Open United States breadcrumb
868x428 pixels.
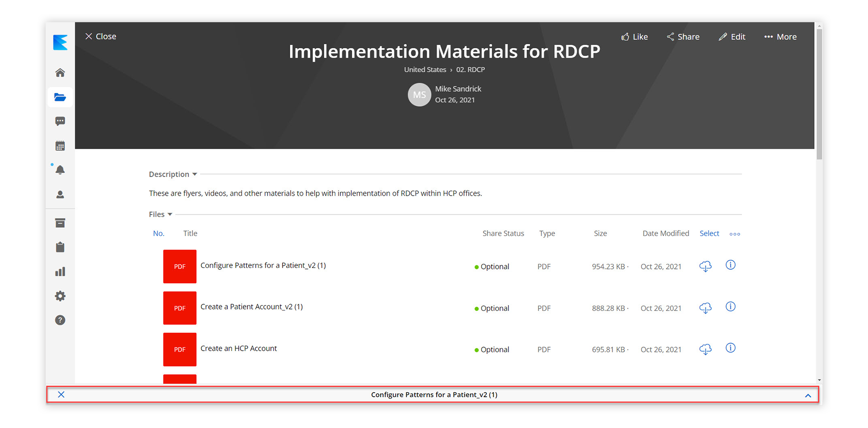coord(425,70)
